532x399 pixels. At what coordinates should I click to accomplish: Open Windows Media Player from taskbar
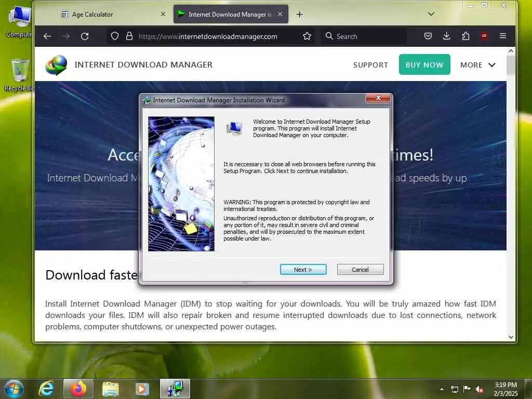coord(142,389)
